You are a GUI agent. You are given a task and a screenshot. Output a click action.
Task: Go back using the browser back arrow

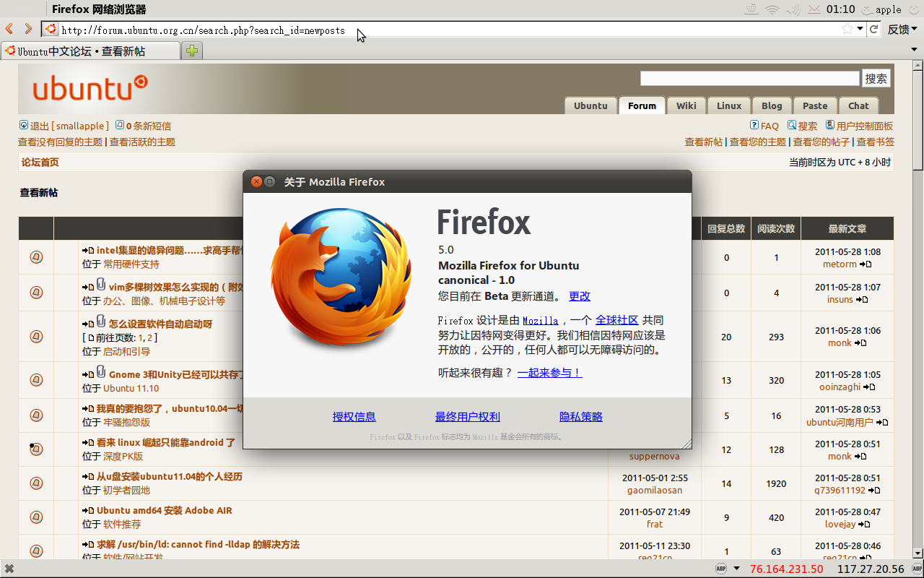(x=9, y=29)
